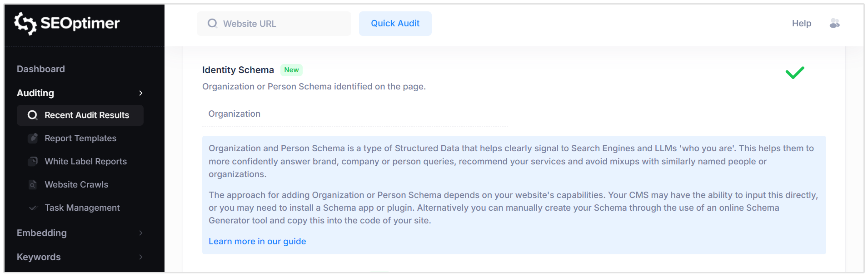Open the 'Learn more in our guide' link
This screenshot has width=868, height=277.
(x=257, y=241)
